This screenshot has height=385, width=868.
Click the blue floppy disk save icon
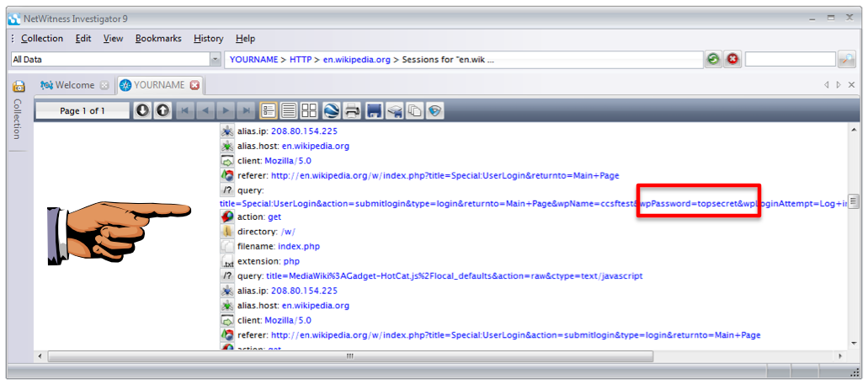[x=374, y=111]
